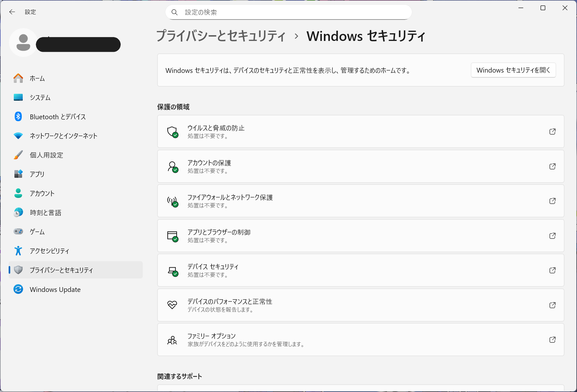
Task: Click the firewall and network protection antenna icon
Action: 172,201
